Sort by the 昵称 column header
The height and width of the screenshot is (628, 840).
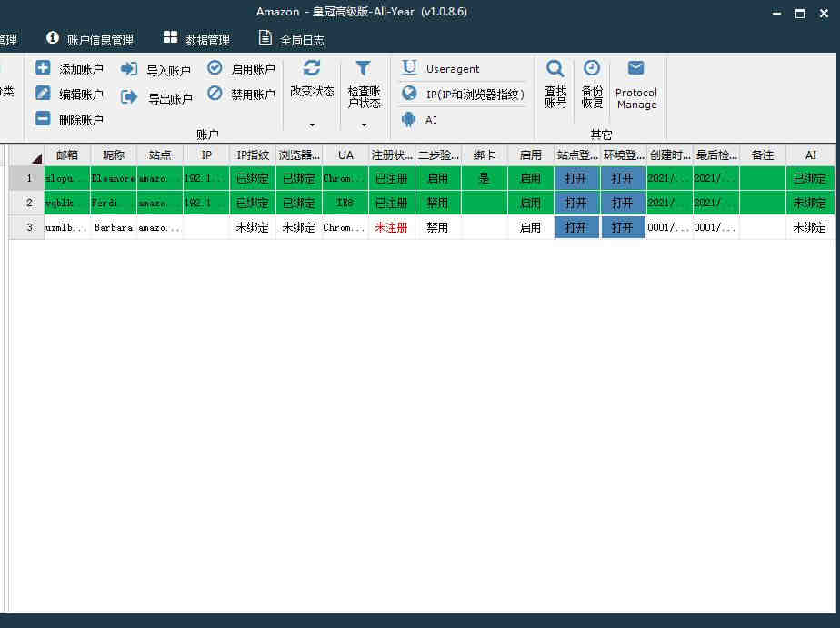(x=114, y=155)
